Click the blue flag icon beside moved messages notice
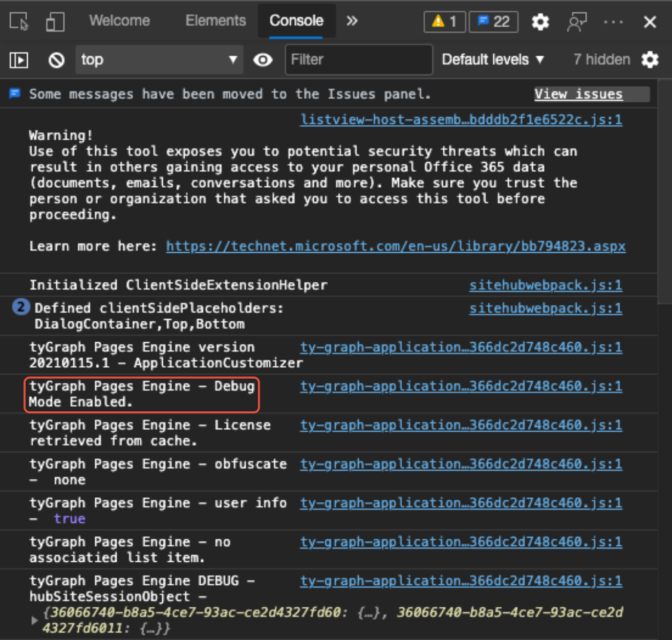The height and width of the screenshot is (640, 672). [15, 94]
